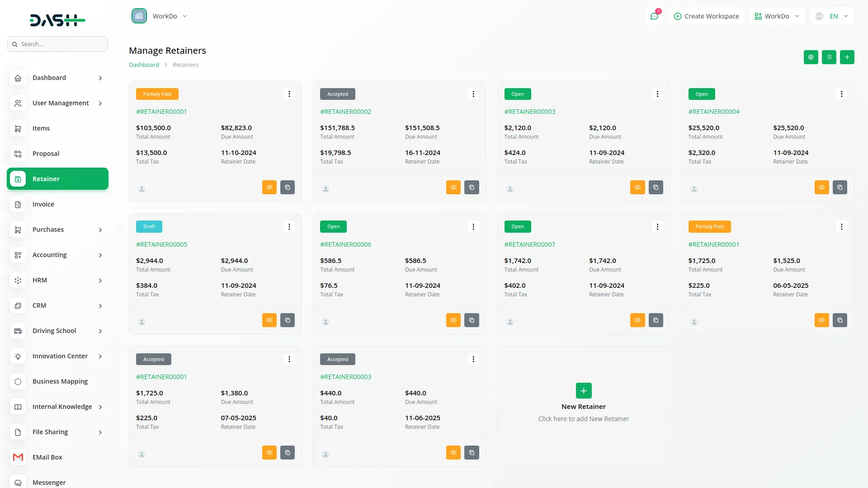This screenshot has width=868, height=488.
Task: View #RETAINER00007 details via eye icon
Action: coord(637,320)
